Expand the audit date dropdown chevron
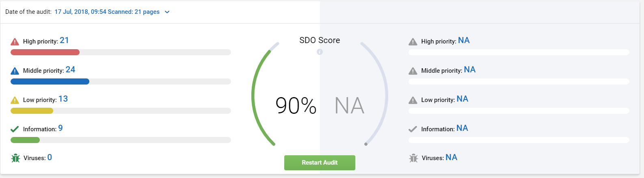Viewport: 644px width, 178px height. [x=167, y=12]
